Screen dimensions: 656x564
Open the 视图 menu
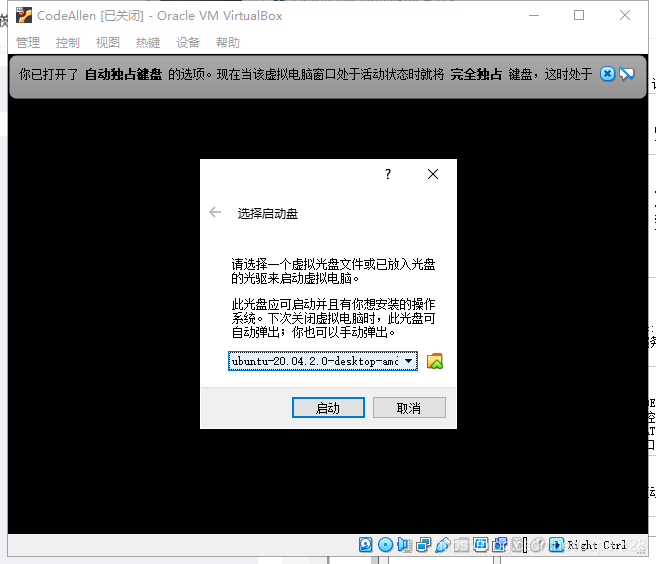108,42
